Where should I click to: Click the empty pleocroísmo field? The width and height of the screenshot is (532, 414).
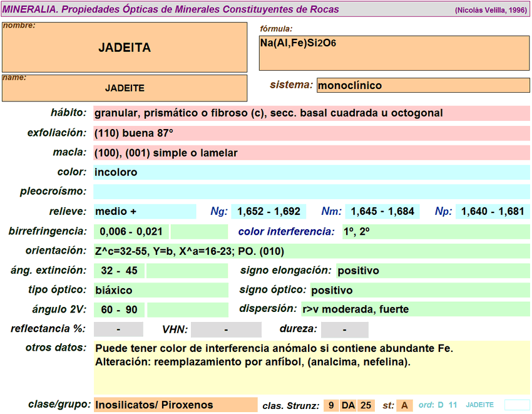(x=312, y=192)
